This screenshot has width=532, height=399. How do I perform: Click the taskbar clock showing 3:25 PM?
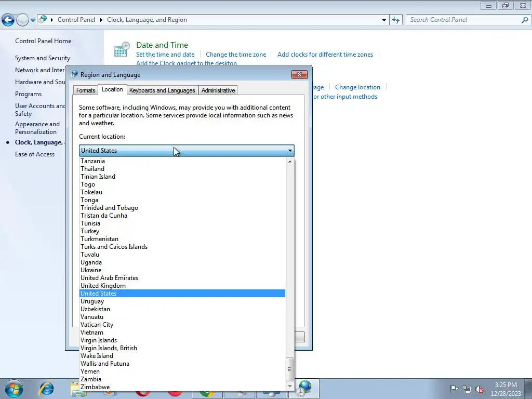506,389
